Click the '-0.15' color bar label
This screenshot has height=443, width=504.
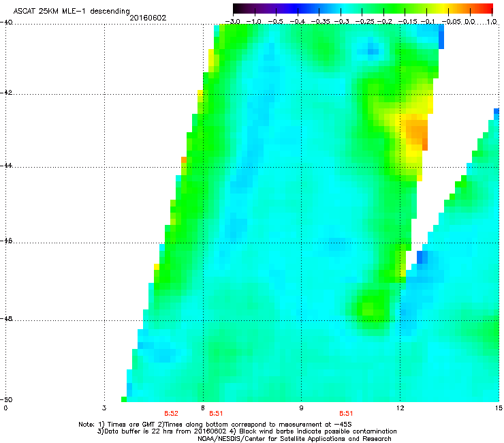pyautogui.click(x=407, y=22)
